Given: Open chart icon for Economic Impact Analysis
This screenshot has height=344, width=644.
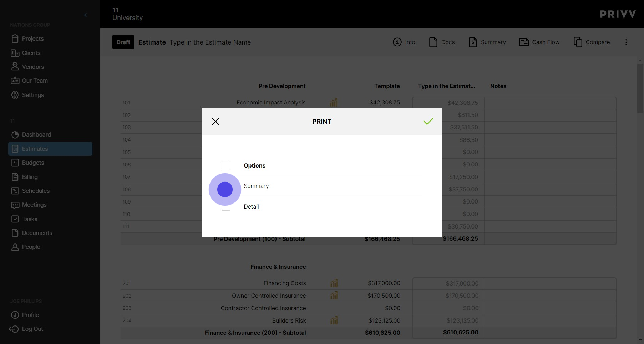Looking at the screenshot, I should tap(334, 103).
